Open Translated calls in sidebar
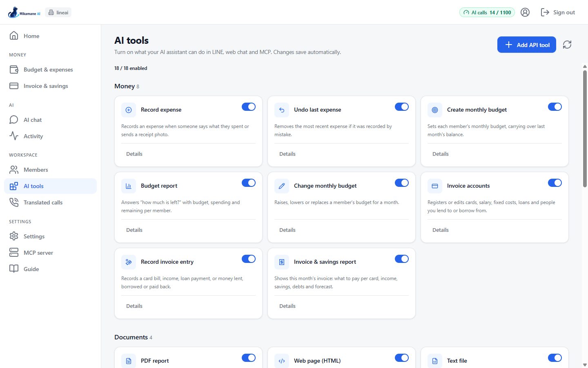Viewport: 588px width, 368px height. 50,202
